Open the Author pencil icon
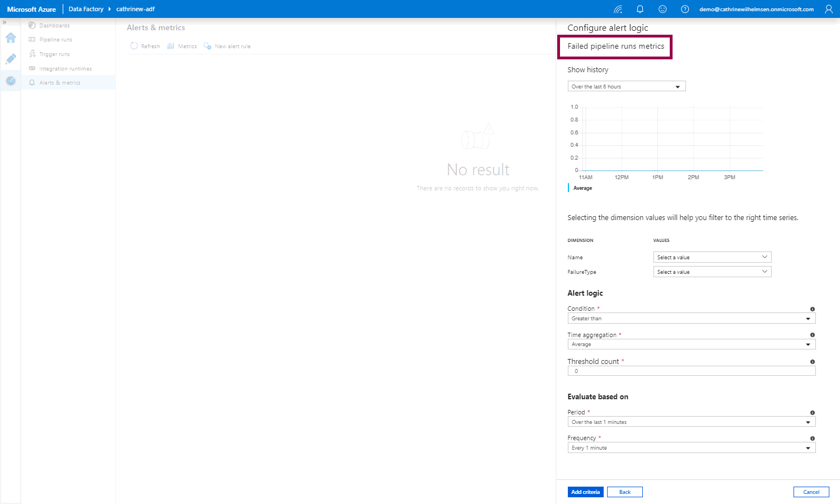The image size is (840, 504). pos(11,59)
